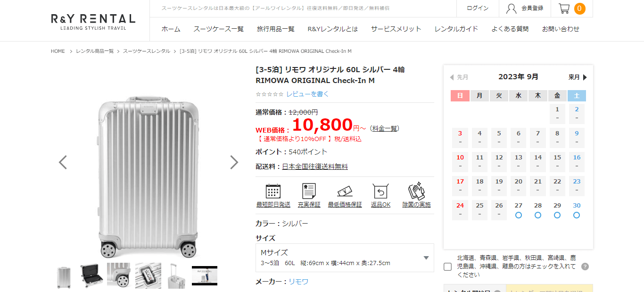
Task: Show next product image with right arrow
Action: 234,162
